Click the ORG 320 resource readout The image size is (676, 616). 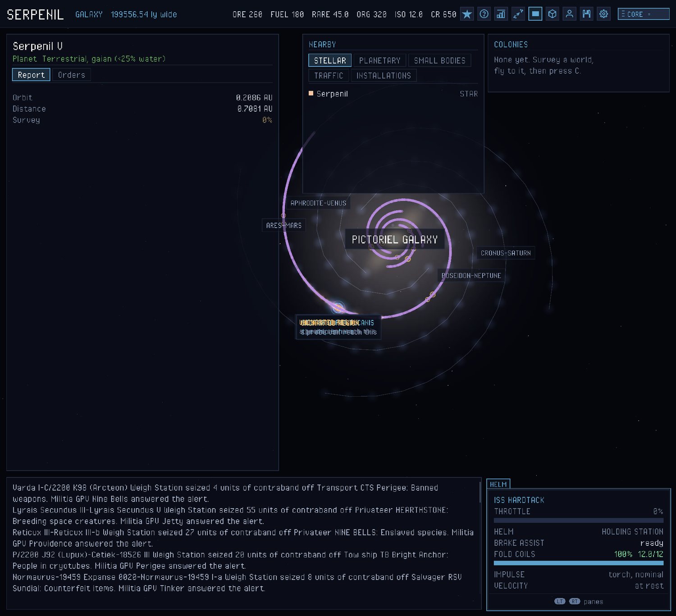tap(371, 14)
